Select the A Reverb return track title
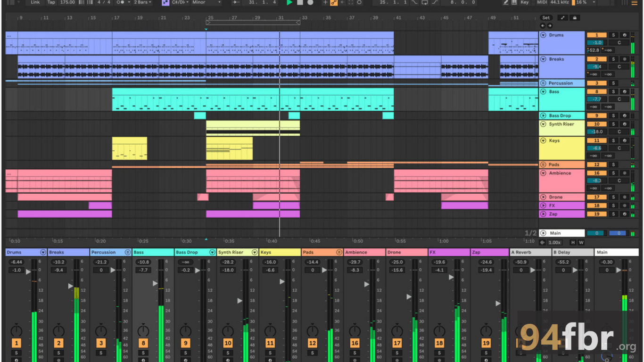 [x=530, y=252]
